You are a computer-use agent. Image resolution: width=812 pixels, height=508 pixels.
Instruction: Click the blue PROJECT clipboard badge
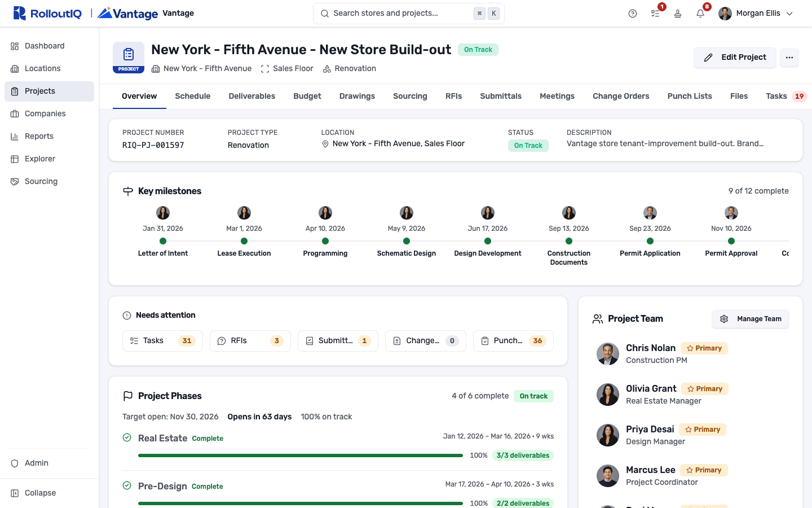(129, 58)
